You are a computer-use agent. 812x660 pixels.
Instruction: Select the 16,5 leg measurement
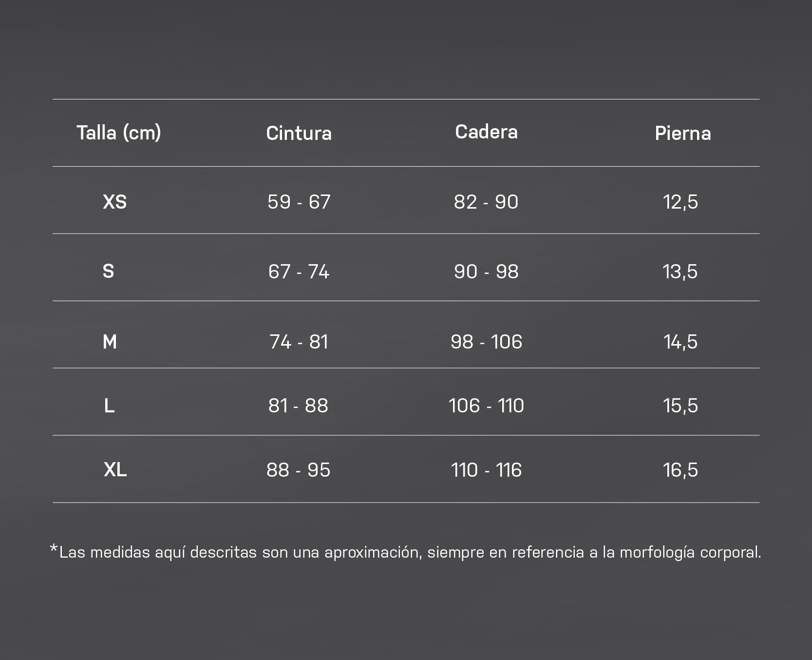coord(680,470)
